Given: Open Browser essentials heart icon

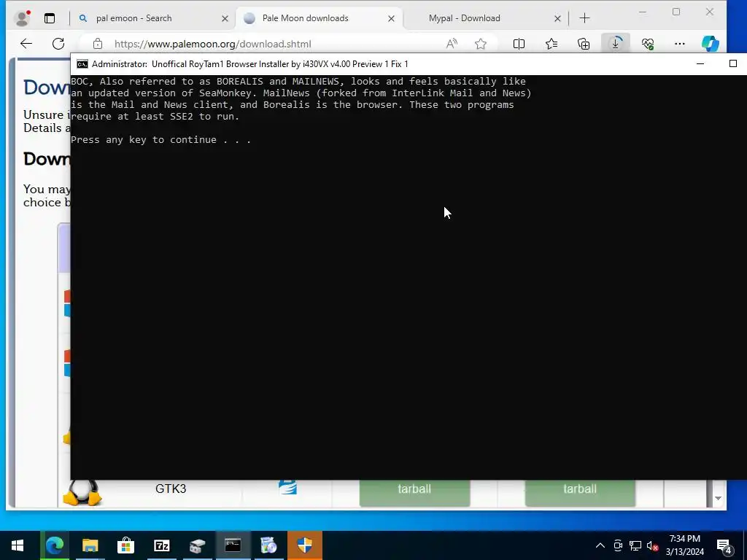Looking at the screenshot, I should click(648, 44).
